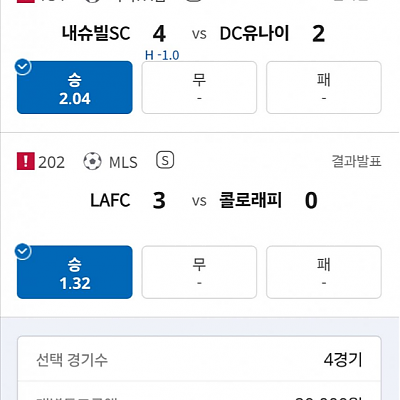Open the DC유나이 team name
The width and height of the screenshot is (400, 400).
click(254, 33)
